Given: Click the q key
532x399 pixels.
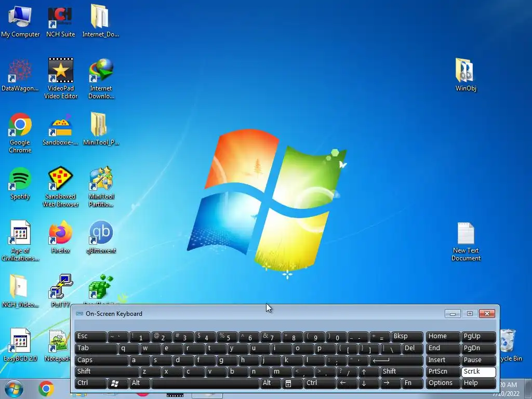Looking at the screenshot, I should tap(129, 349).
